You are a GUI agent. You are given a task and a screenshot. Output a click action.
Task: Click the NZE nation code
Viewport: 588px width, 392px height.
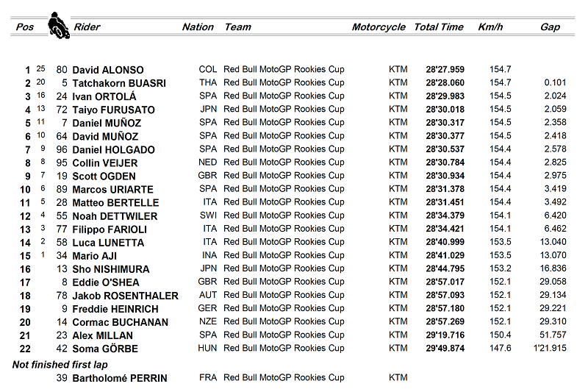click(x=208, y=322)
